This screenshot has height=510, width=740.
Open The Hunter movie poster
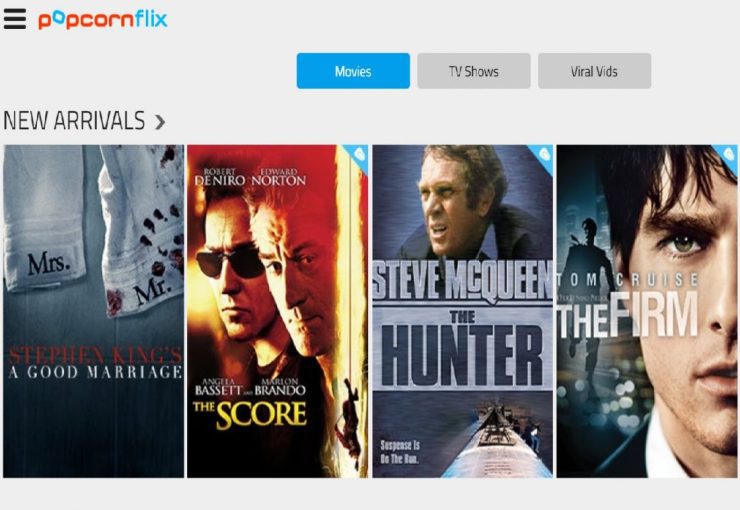[462, 311]
